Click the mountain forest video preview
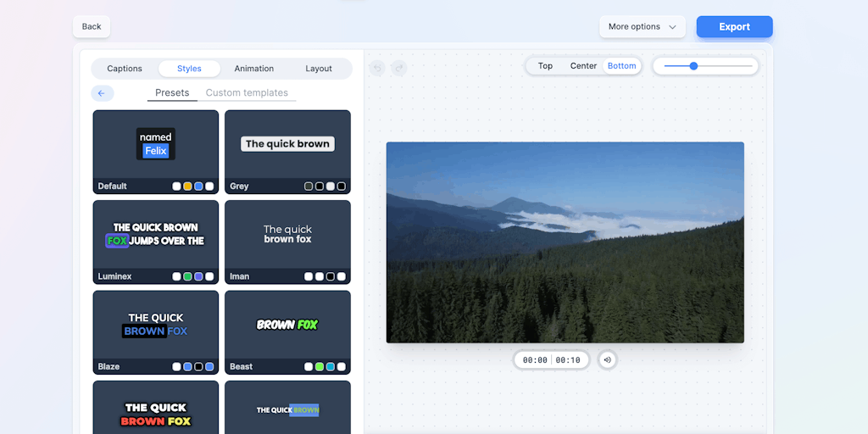This screenshot has height=434, width=868. [x=565, y=242]
